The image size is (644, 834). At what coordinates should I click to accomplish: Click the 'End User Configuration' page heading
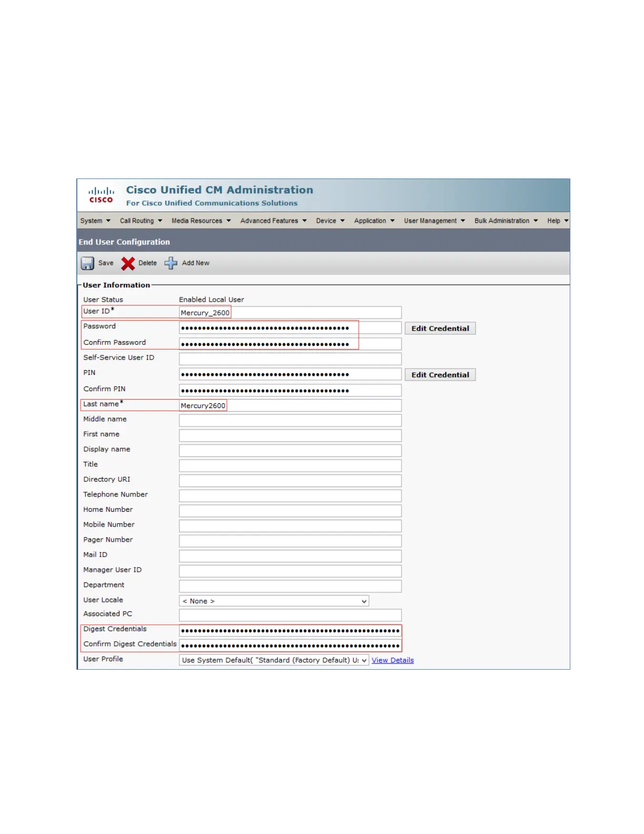tap(124, 242)
